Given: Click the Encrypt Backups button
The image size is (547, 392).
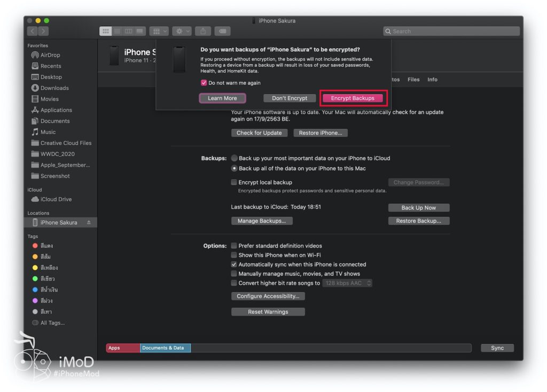Looking at the screenshot, I should pos(353,98).
